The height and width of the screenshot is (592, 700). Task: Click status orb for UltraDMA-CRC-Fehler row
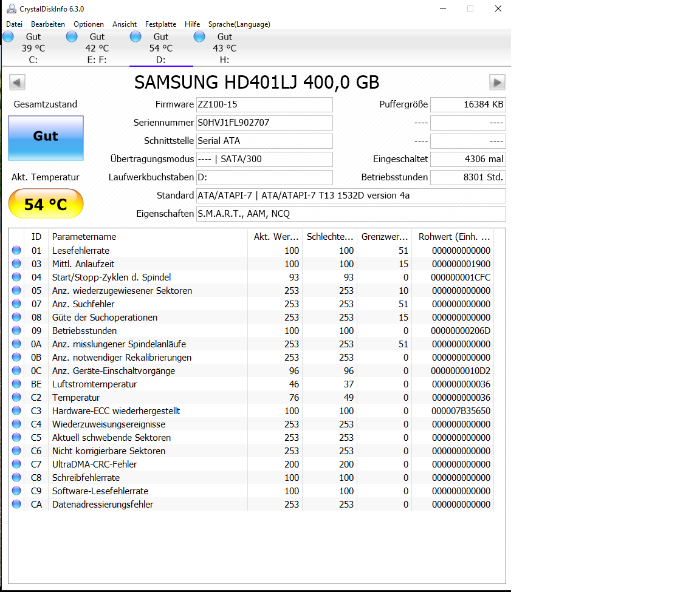tap(16, 464)
